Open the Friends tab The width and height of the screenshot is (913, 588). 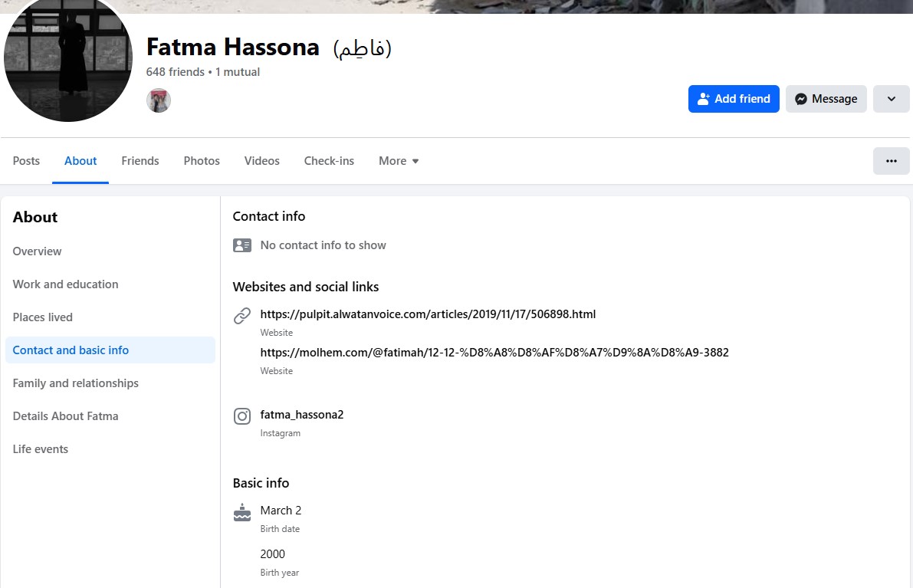(x=140, y=161)
